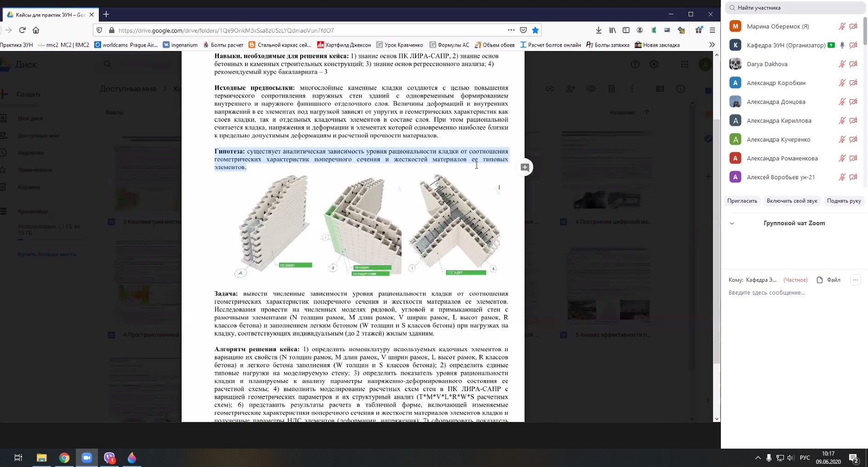Open volume control in system tray
Image resolution: width=868 pixels, height=467 pixels.
pos(791,458)
